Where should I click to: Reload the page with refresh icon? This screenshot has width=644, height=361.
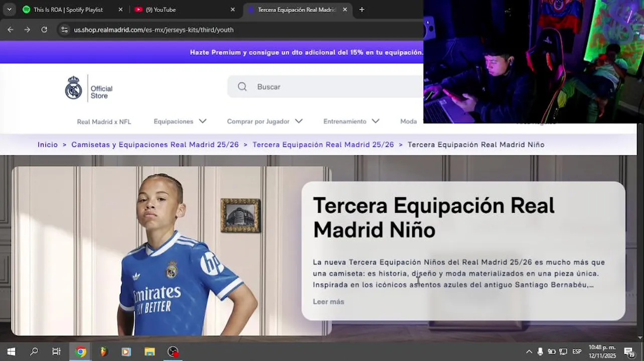click(44, 30)
